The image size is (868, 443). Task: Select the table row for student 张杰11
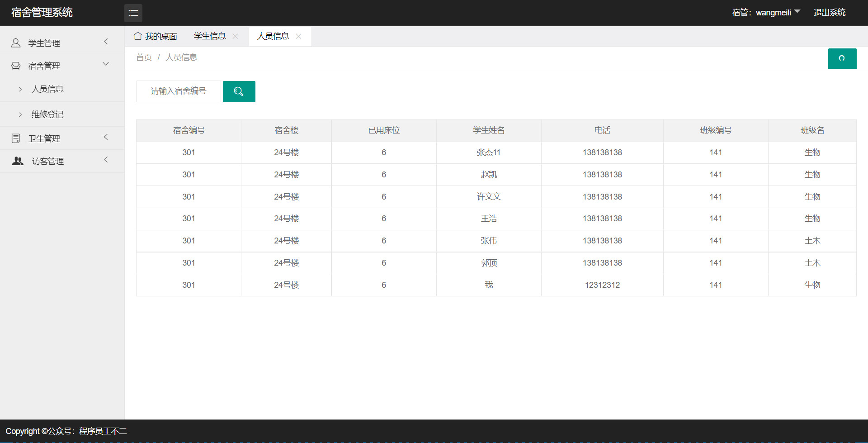[489, 152]
